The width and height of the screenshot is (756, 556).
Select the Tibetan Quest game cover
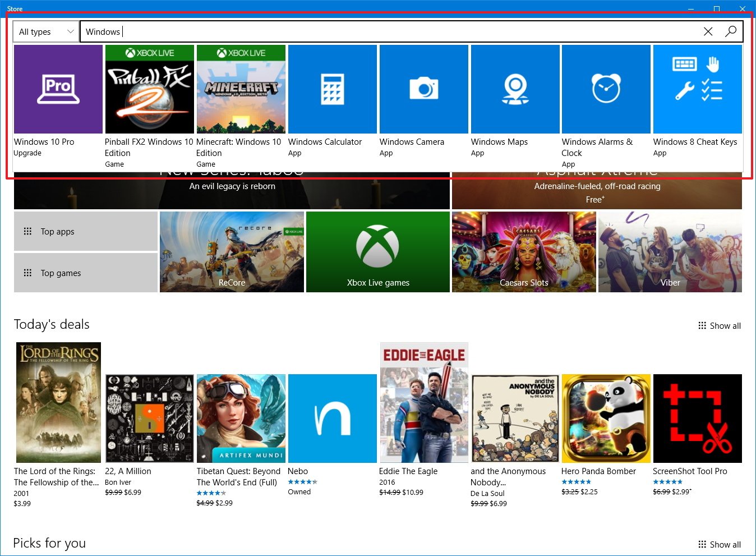241,419
